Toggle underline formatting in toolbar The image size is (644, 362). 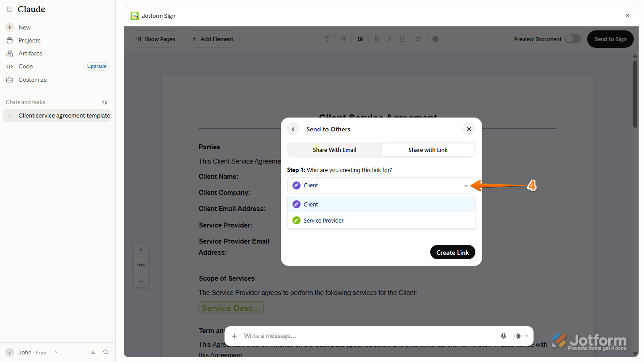coord(402,39)
